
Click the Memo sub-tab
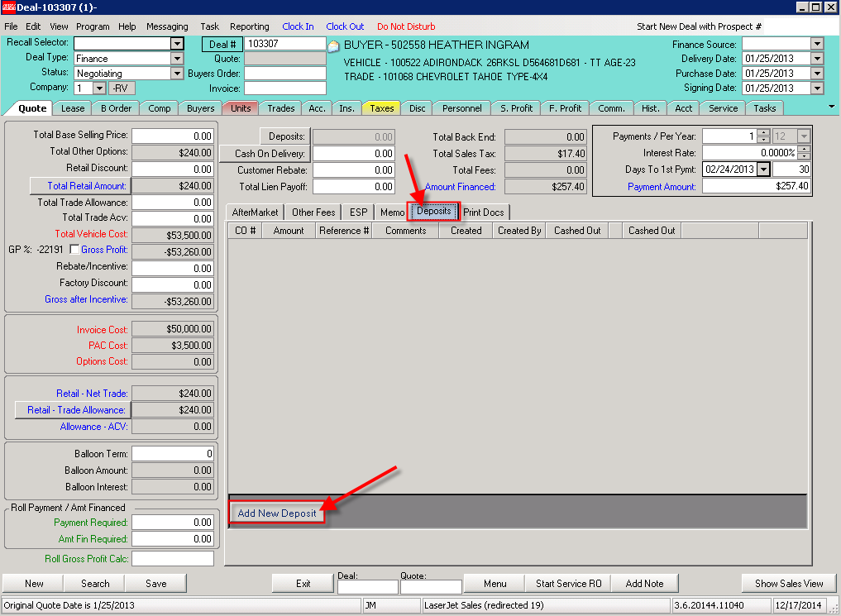[392, 212]
